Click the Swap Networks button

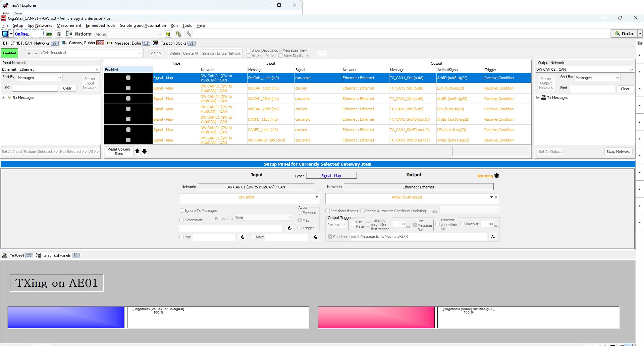point(618,152)
